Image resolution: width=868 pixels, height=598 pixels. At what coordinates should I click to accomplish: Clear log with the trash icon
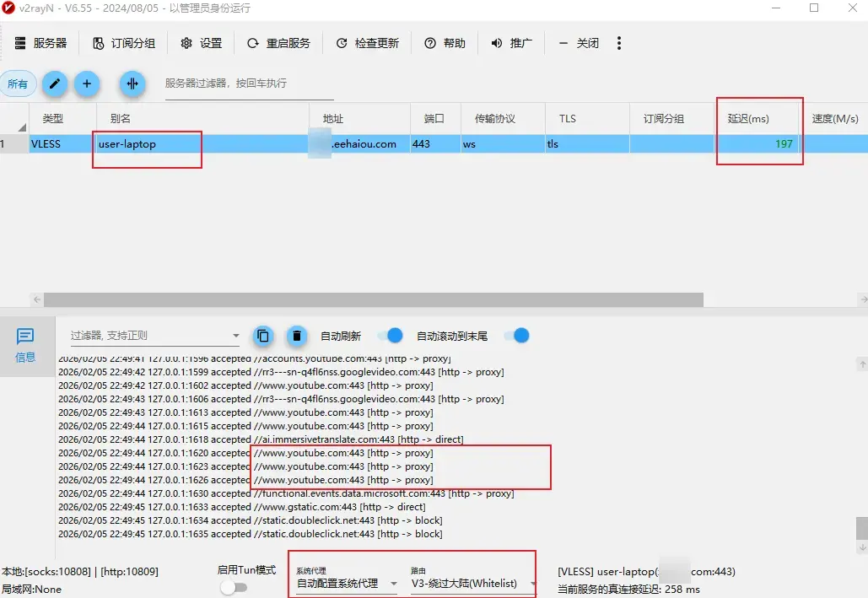click(296, 336)
